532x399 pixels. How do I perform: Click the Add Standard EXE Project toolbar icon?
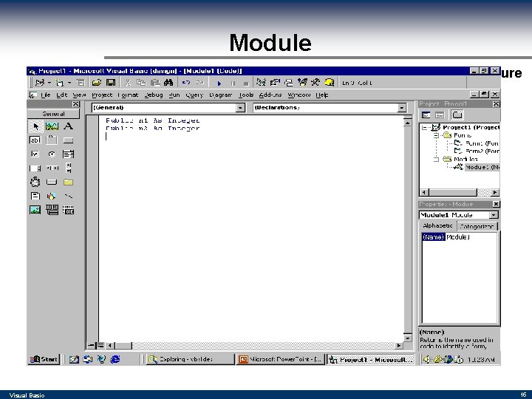[x=39, y=83]
